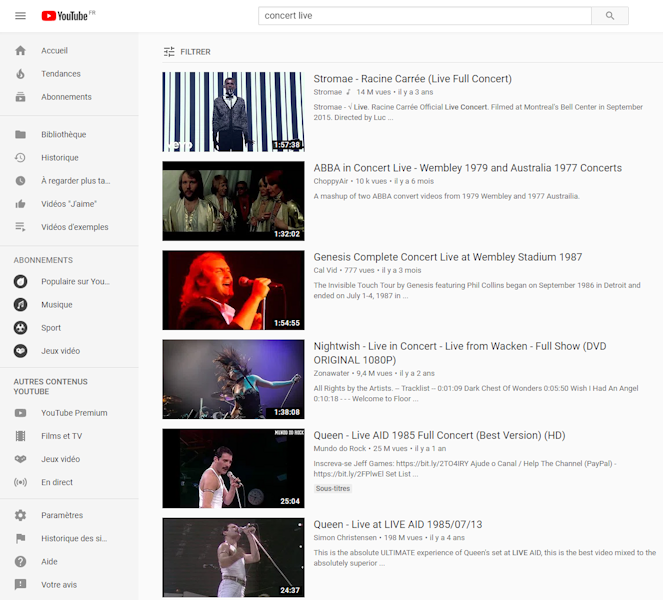Open Votre avis feedback label
Viewport: 663px width, 600px height.
tap(59, 585)
